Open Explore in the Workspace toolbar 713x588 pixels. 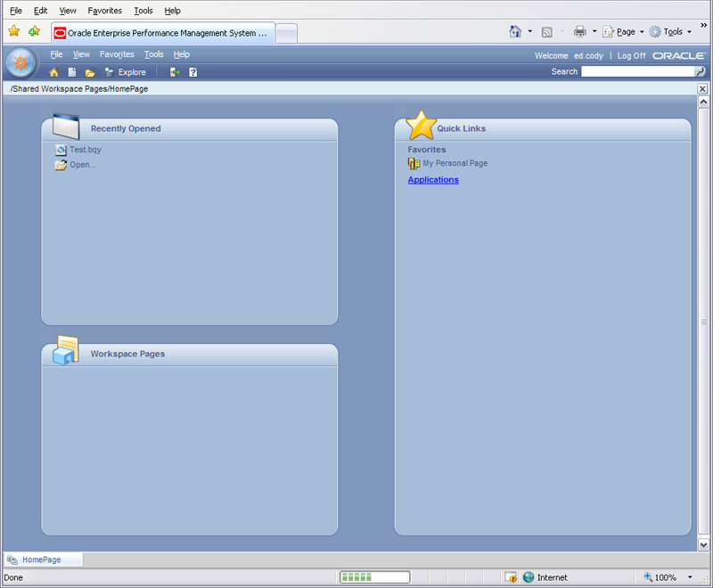tap(125, 72)
